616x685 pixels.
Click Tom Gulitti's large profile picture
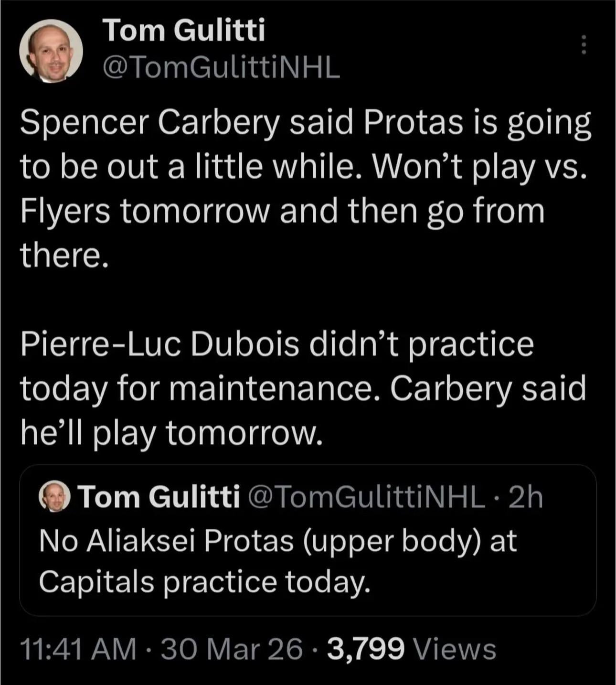(51, 51)
